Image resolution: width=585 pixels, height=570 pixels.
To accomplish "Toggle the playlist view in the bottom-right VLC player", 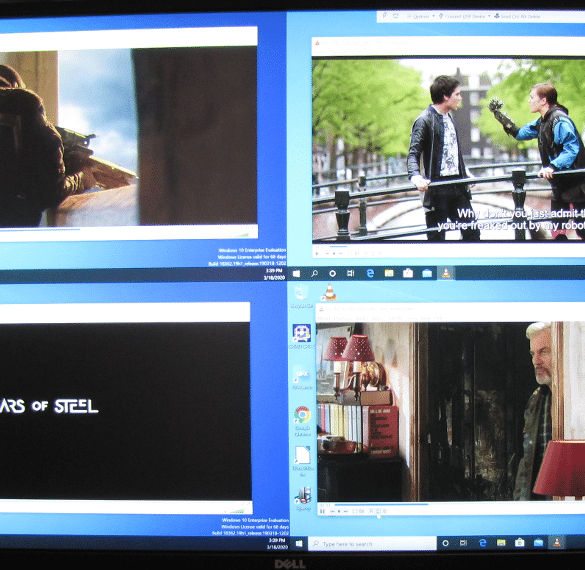I will click(370, 511).
